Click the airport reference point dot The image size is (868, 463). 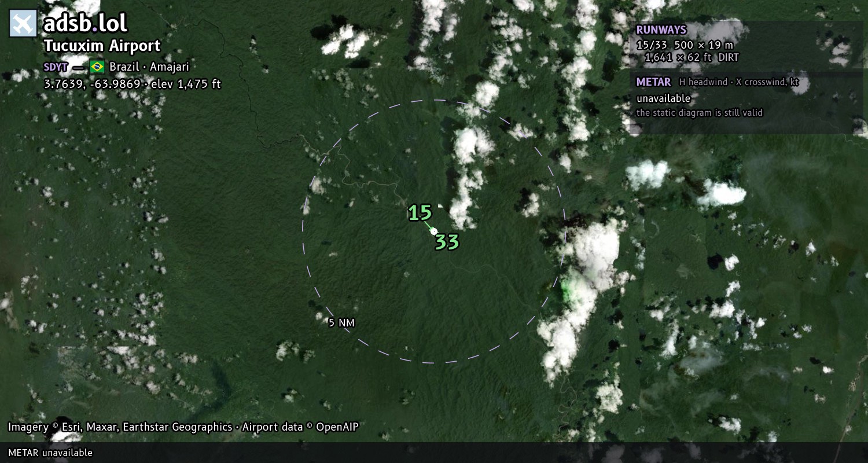(434, 231)
